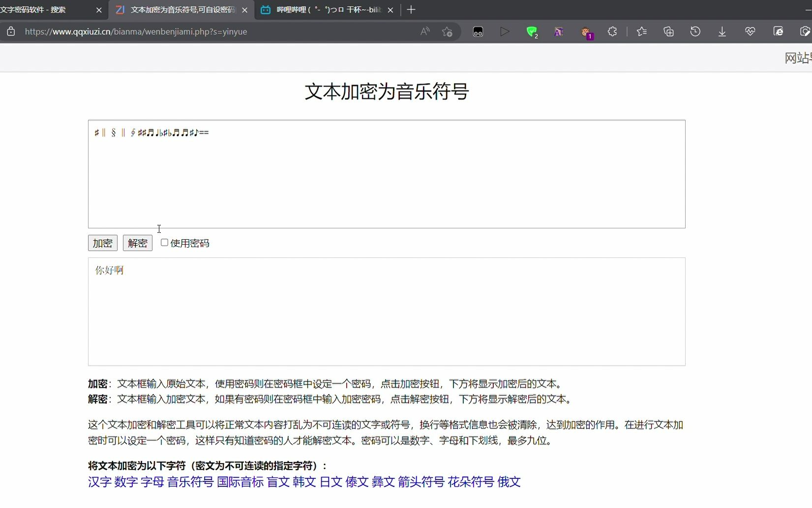The width and height of the screenshot is (812, 508).
Task: Open the Downloads icon
Action: pos(722,32)
